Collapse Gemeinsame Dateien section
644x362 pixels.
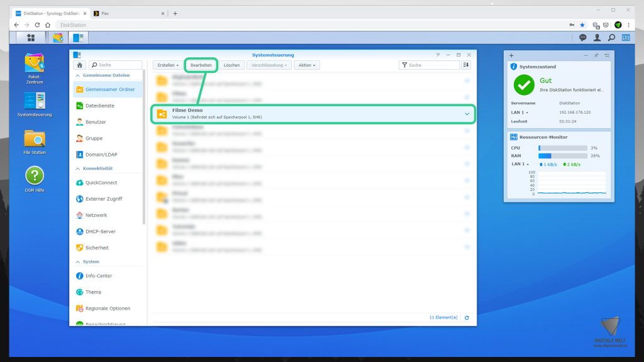point(77,75)
